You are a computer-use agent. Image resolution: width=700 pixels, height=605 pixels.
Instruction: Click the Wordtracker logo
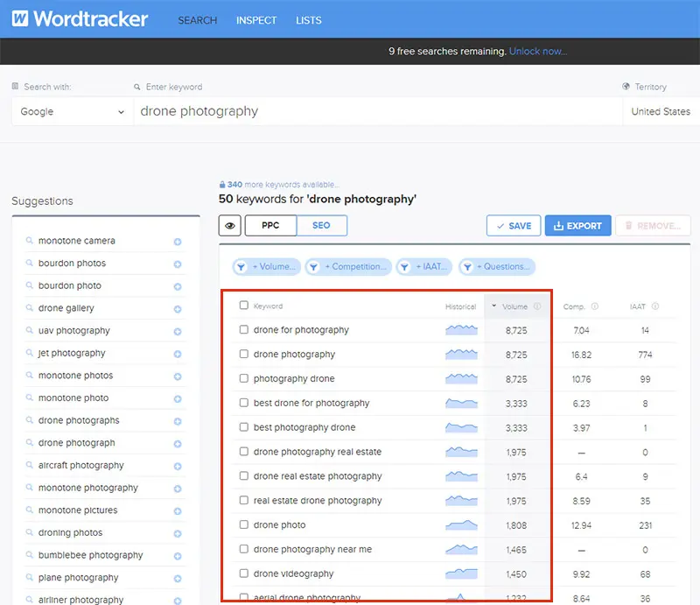pos(80,18)
